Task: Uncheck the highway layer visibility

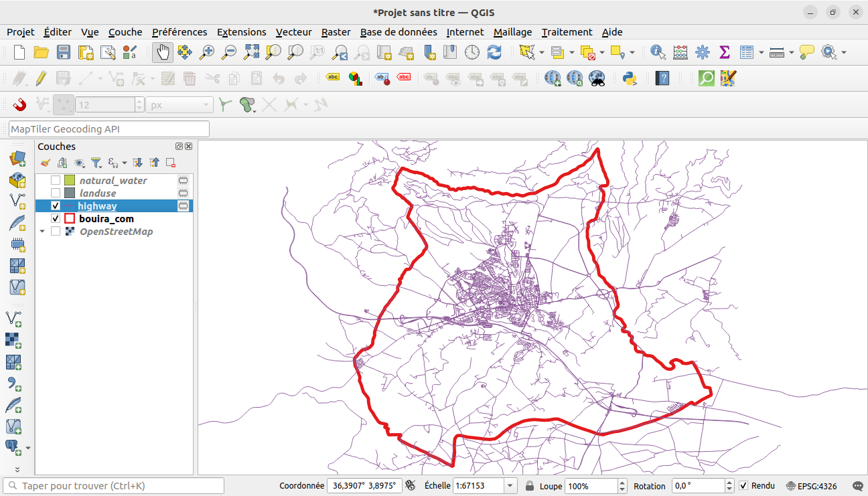Action: click(56, 206)
